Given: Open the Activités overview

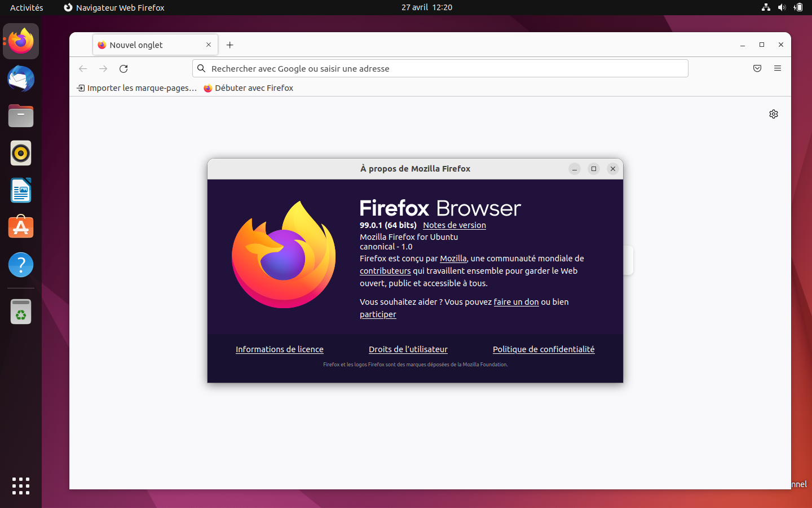Looking at the screenshot, I should pos(27,7).
